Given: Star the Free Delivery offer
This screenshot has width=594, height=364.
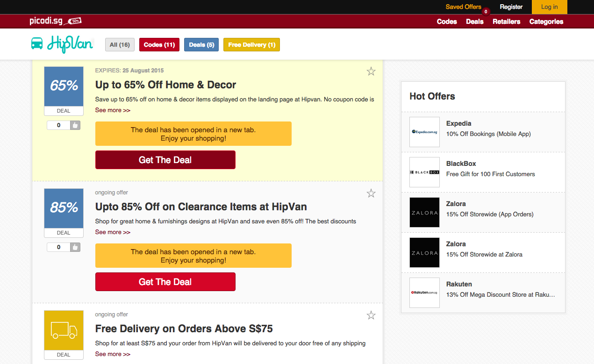Looking at the screenshot, I should click(371, 315).
